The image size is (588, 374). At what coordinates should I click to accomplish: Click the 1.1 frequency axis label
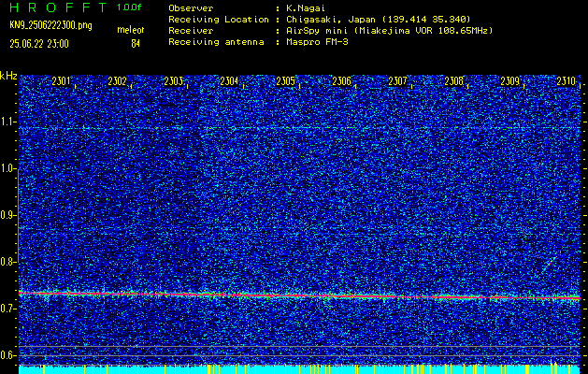(7, 122)
